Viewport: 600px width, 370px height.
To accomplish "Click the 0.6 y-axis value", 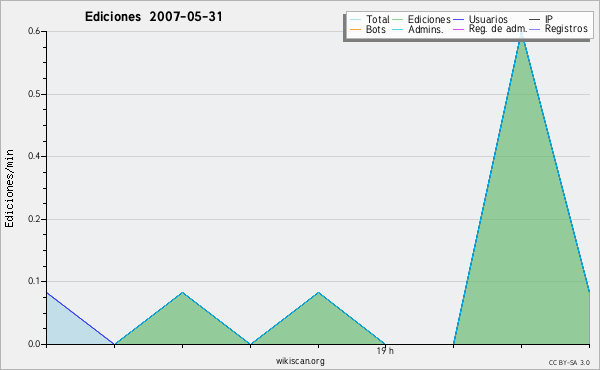I will (34, 31).
